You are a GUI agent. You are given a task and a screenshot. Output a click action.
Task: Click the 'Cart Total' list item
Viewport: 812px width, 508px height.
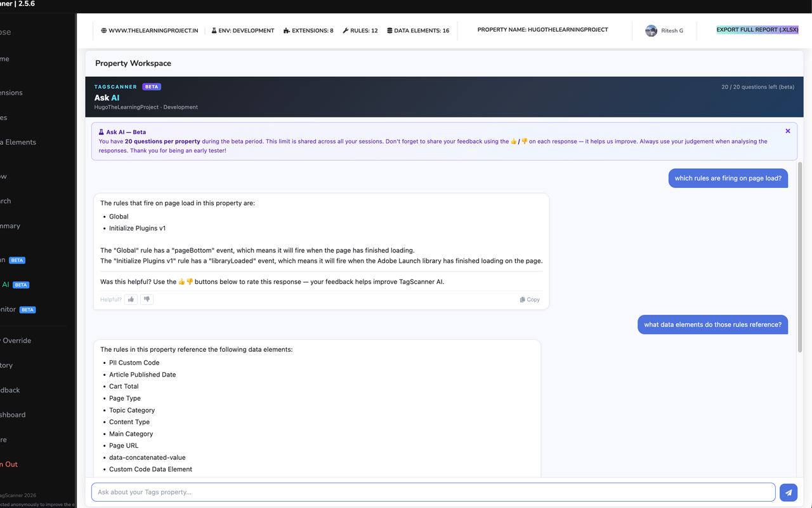pos(124,386)
